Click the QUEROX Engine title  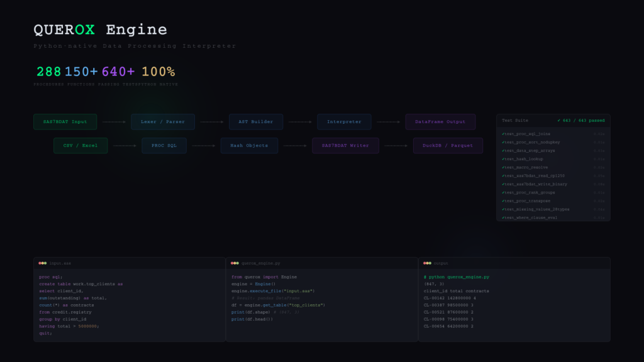click(100, 30)
